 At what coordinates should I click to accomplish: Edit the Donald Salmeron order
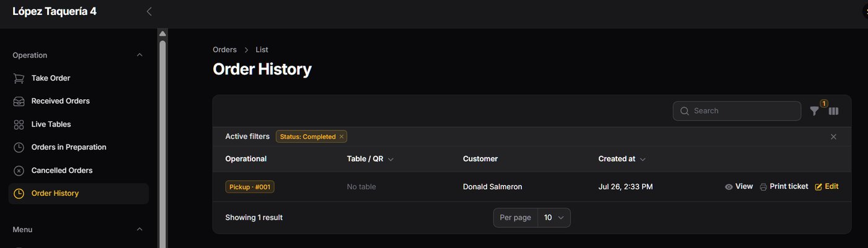tap(826, 187)
